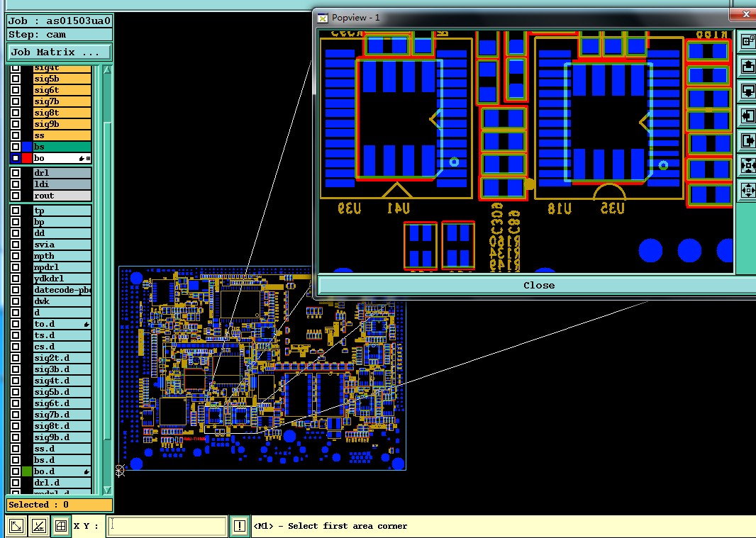
Task: Toggle the tp layer checkbox
Action: point(16,211)
